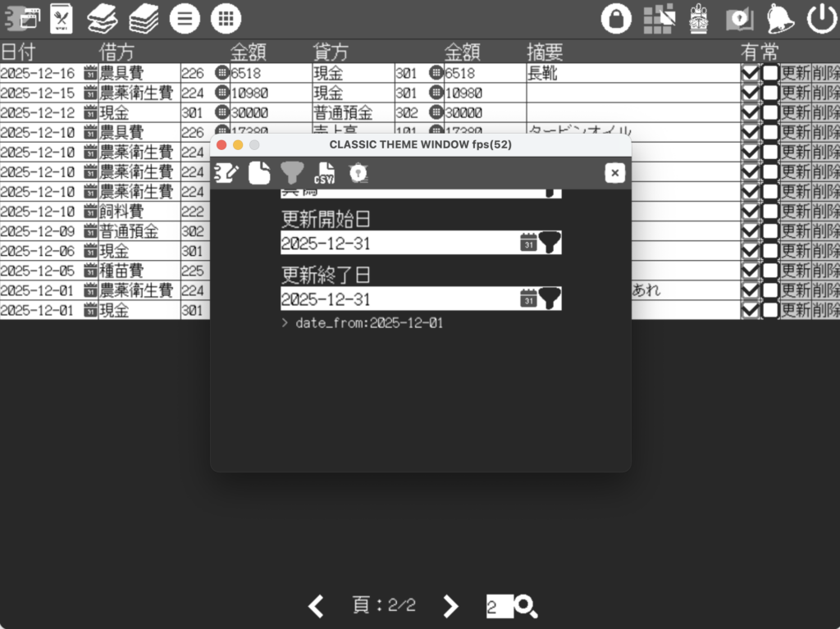Click the round list-lines icon in top toolbar
The image size is (840, 629).
185,18
